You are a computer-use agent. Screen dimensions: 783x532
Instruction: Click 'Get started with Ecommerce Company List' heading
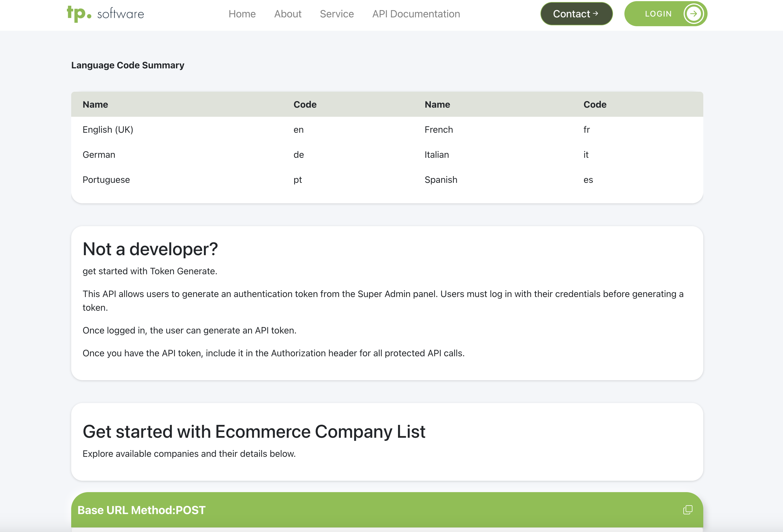click(x=254, y=431)
